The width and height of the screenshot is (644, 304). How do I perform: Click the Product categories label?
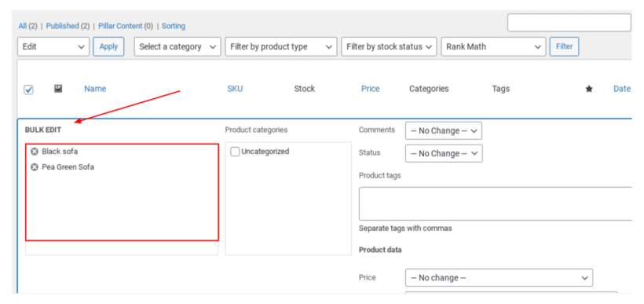pos(256,130)
